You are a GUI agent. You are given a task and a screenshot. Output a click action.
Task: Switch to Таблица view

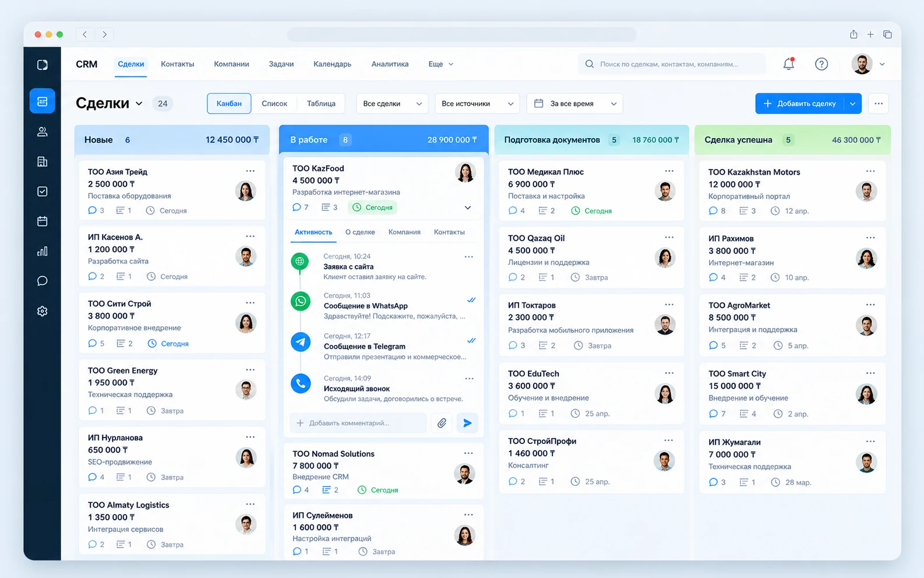point(321,104)
